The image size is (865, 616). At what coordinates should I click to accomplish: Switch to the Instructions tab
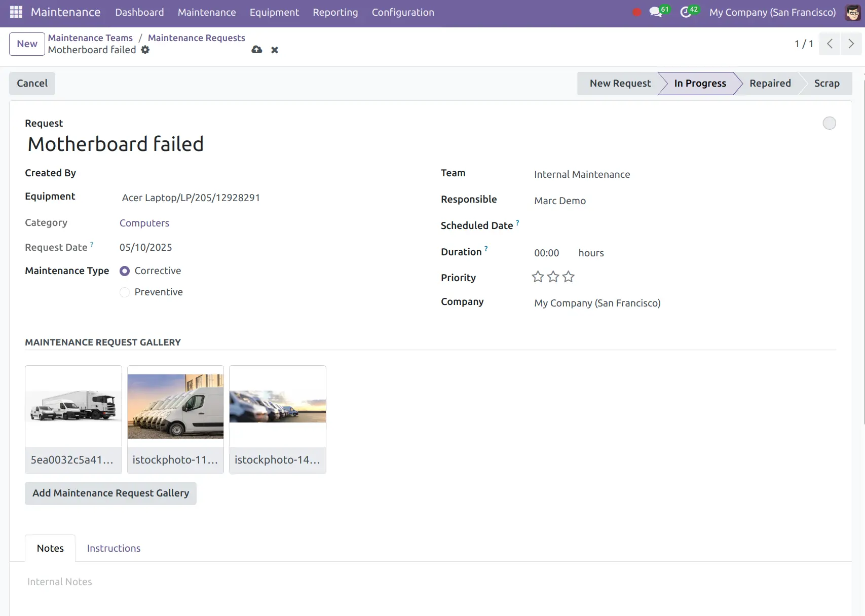point(114,548)
